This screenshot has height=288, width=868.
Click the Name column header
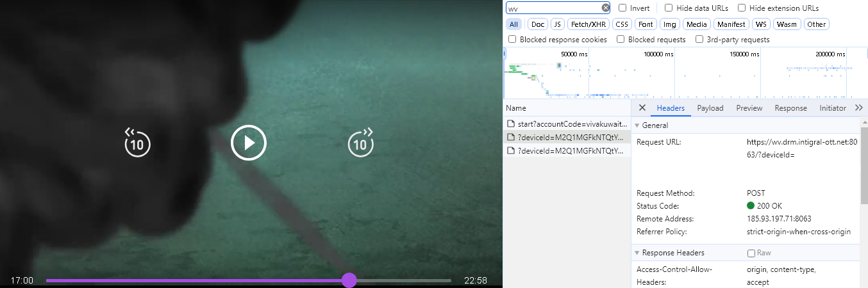pos(567,108)
